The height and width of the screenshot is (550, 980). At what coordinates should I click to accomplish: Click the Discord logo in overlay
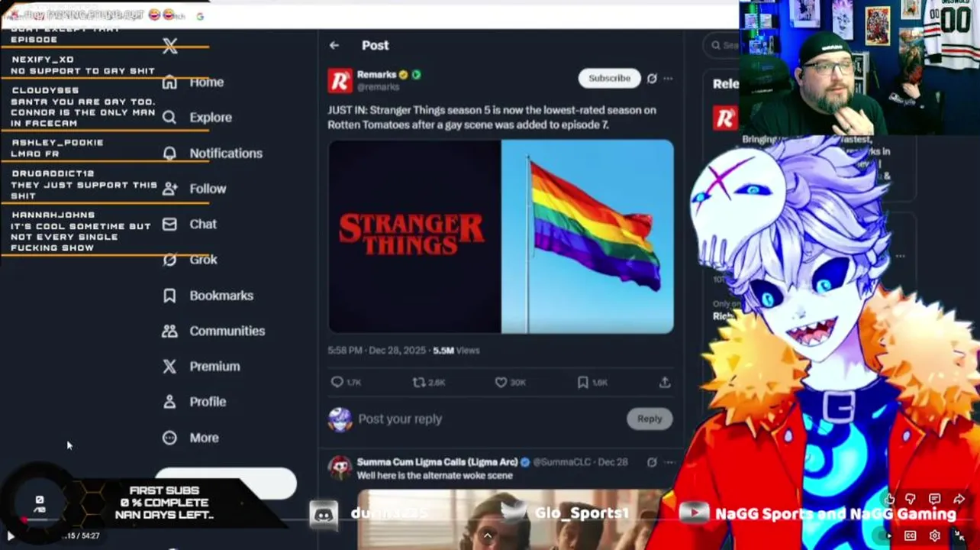pyautogui.click(x=324, y=514)
